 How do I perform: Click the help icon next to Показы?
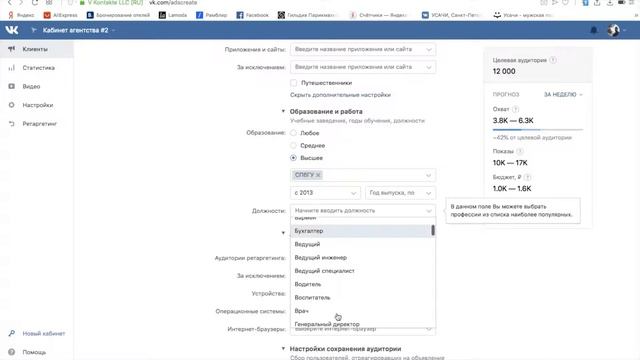(520, 151)
